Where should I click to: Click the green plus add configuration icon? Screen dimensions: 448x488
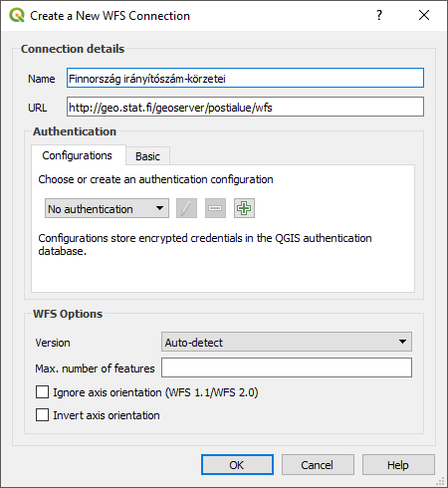point(244,208)
